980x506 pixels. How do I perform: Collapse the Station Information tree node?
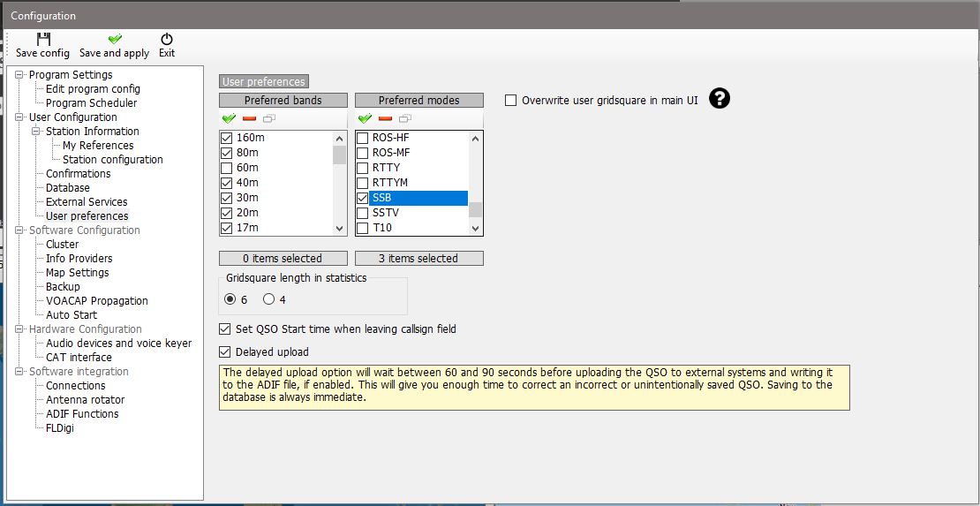37,132
